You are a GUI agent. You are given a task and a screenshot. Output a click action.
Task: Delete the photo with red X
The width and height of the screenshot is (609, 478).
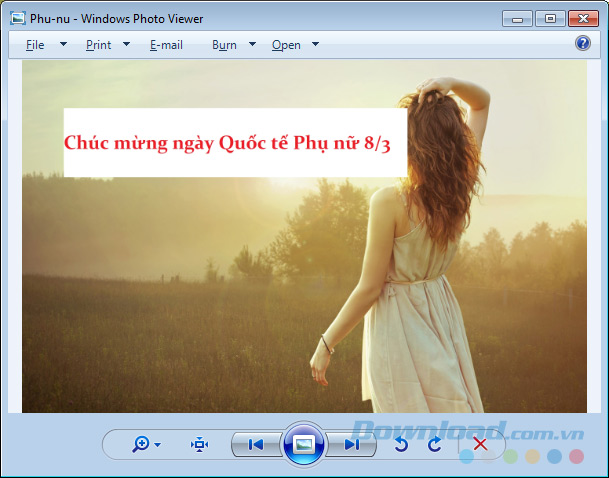pyautogui.click(x=480, y=444)
